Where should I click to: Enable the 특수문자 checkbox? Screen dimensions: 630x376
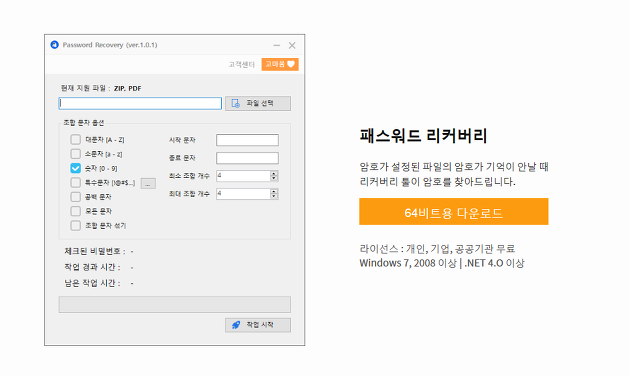click(76, 182)
